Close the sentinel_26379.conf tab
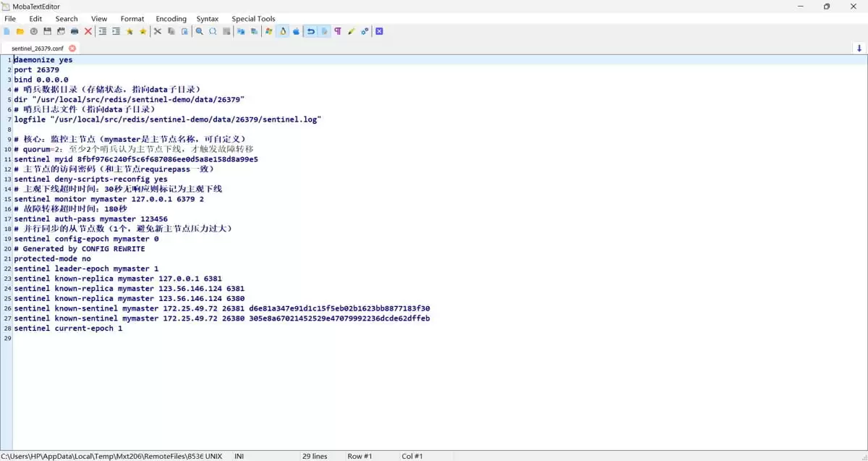 (72, 48)
